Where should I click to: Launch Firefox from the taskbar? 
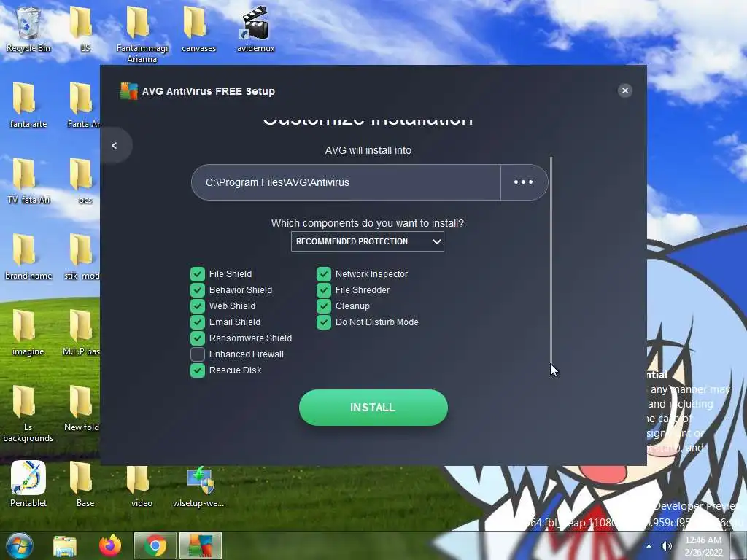point(110,545)
